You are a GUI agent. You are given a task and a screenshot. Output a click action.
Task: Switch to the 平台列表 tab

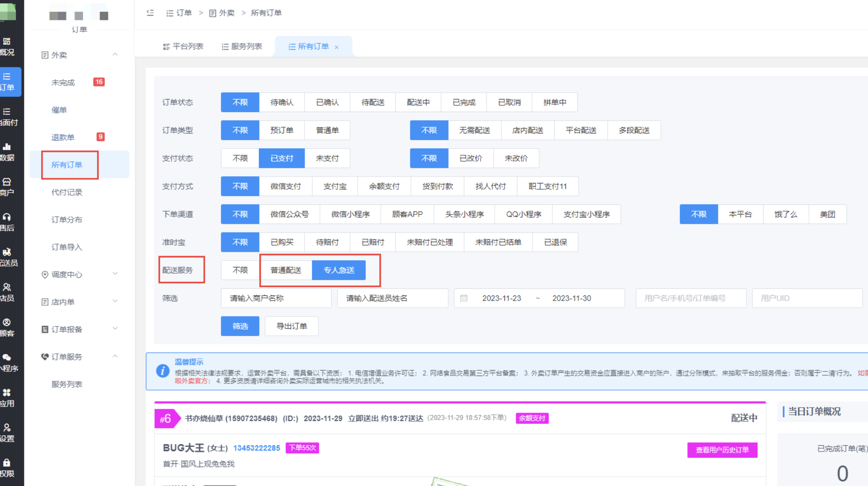click(x=183, y=47)
